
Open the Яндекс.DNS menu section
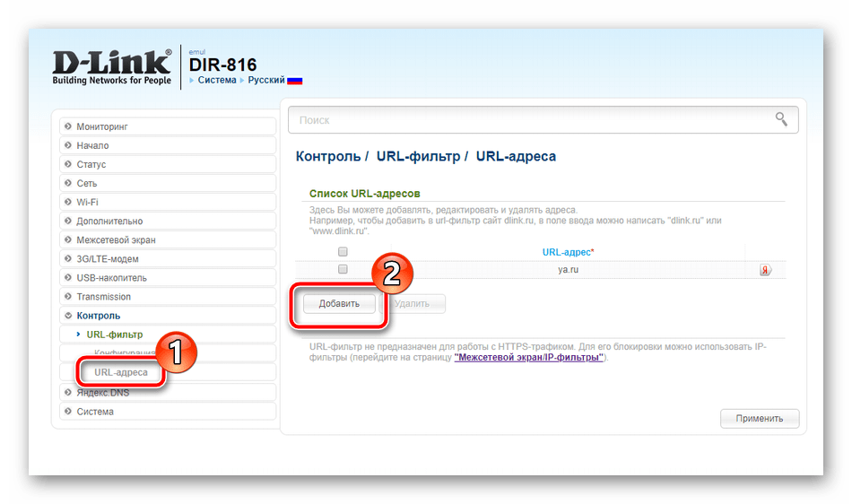pyautogui.click(x=168, y=393)
